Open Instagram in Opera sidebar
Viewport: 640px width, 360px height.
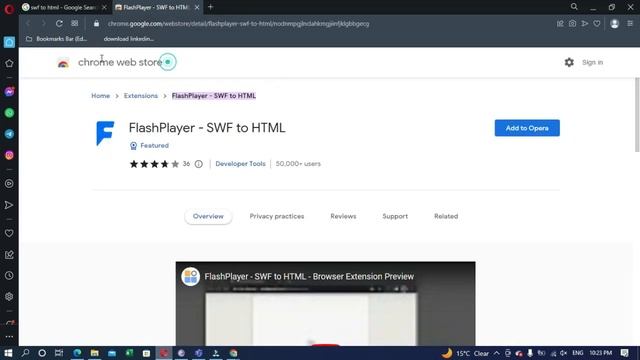point(9,155)
